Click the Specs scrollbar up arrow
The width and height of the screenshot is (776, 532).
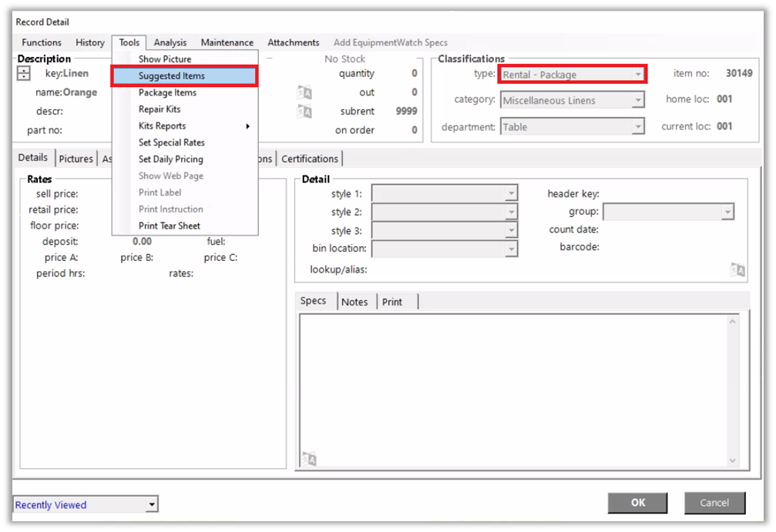pyautogui.click(x=733, y=321)
